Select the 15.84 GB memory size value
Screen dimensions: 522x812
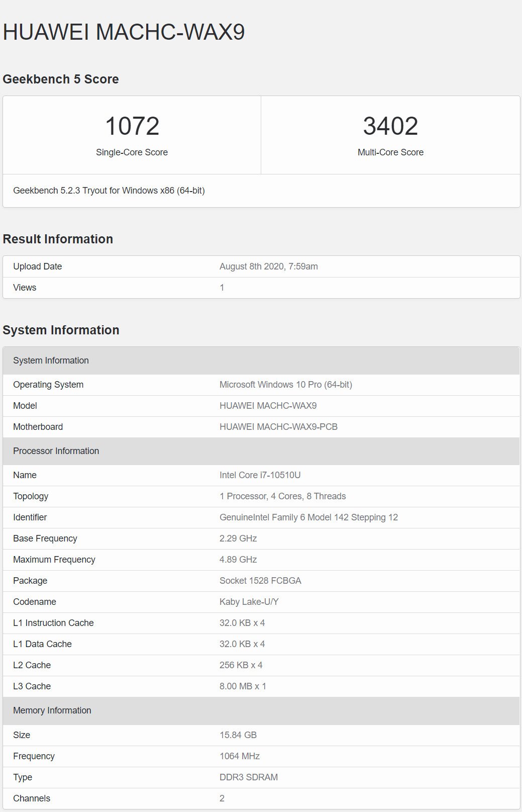[238, 735]
